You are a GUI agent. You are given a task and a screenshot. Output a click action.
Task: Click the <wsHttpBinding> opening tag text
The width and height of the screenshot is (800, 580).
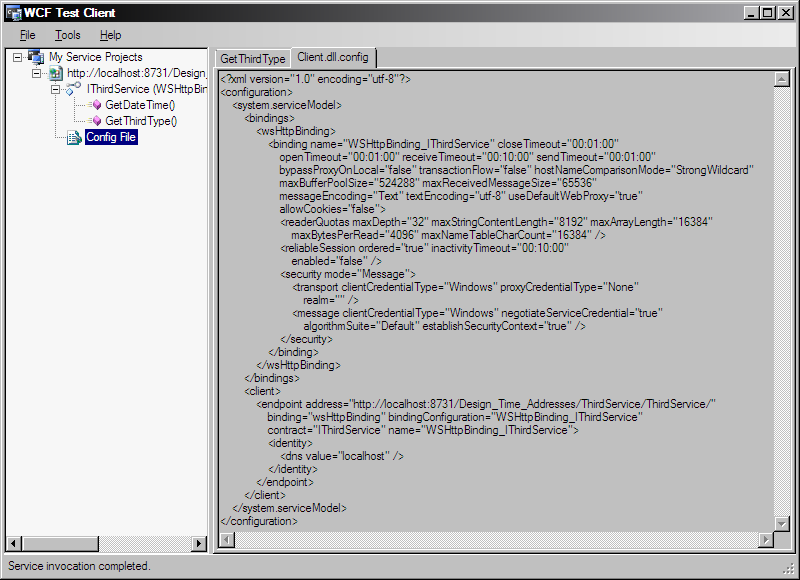tap(296, 131)
